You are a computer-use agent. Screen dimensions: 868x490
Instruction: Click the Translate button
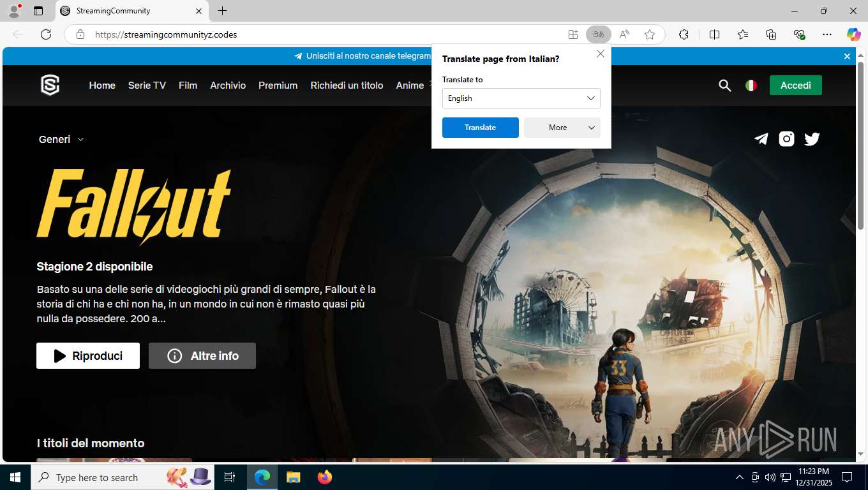tap(481, 128)
